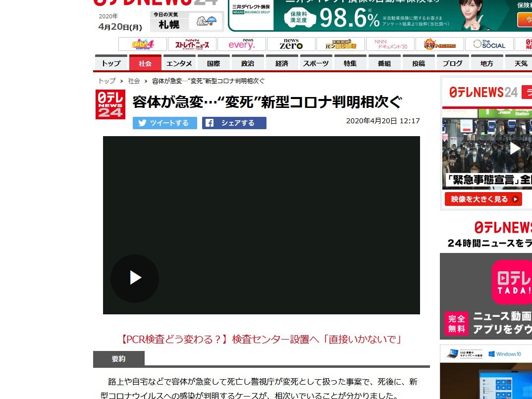Click the sidebar 日テレNEWS24 logo header

coord(483,92)
